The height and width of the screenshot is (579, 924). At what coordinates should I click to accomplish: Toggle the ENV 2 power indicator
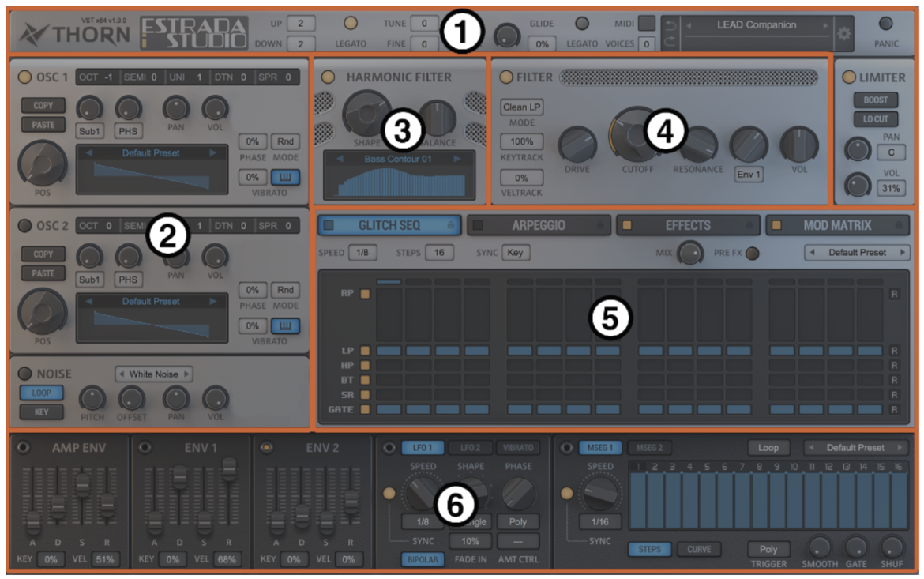click(x=266, y=448)
